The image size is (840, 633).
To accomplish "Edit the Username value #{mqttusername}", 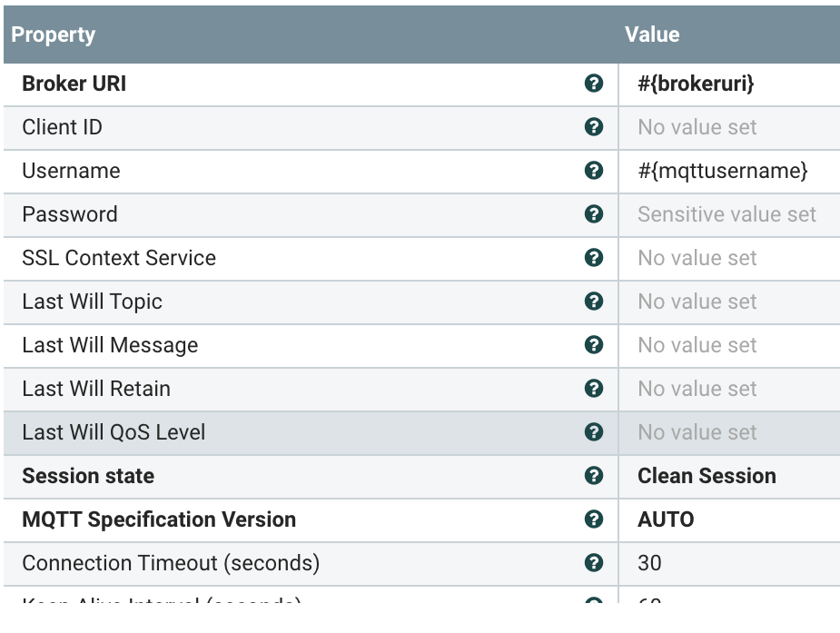I will [x=722, y=171].
